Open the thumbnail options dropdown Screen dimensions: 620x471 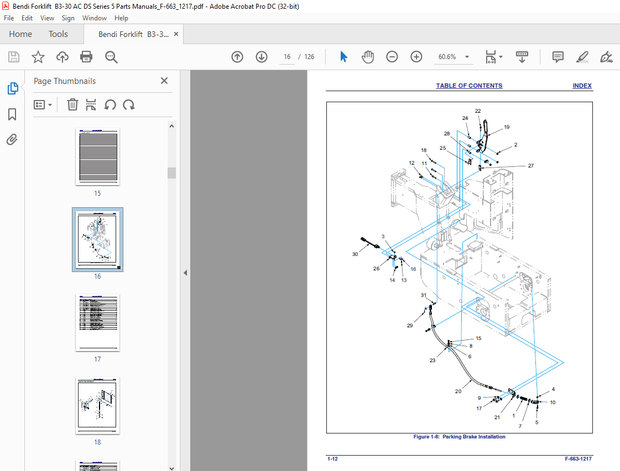(43, 105)
